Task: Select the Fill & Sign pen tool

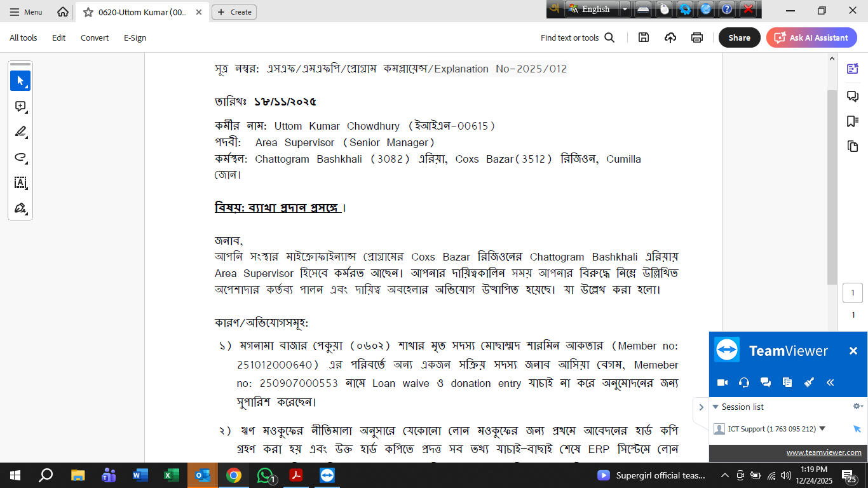Action: click(x=20, y=208)
